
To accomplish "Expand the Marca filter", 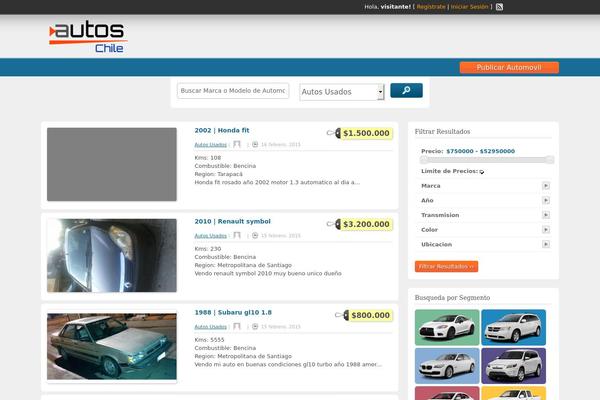I will 546,186.
